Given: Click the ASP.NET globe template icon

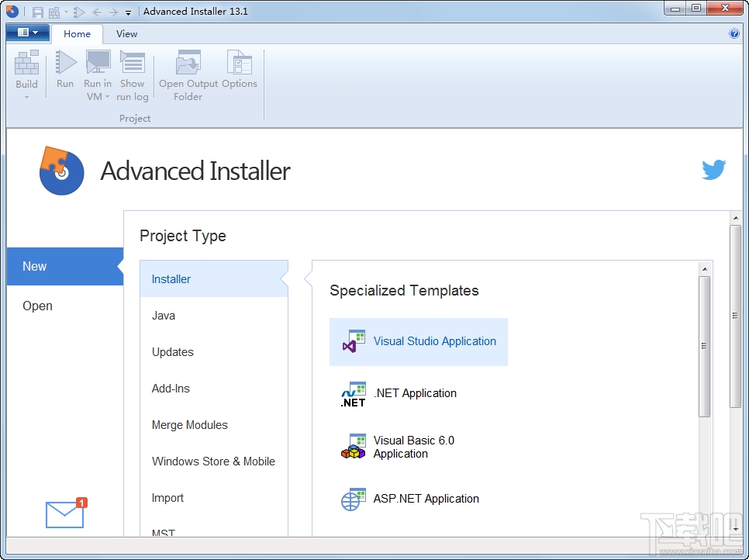Looking at the screenshot, I should pyautogui.click(x=354, y=500).
